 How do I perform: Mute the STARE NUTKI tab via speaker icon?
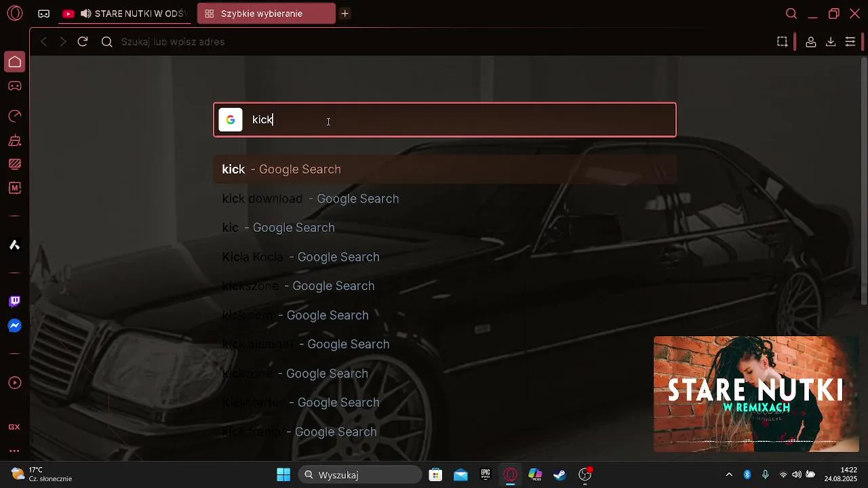85,14
